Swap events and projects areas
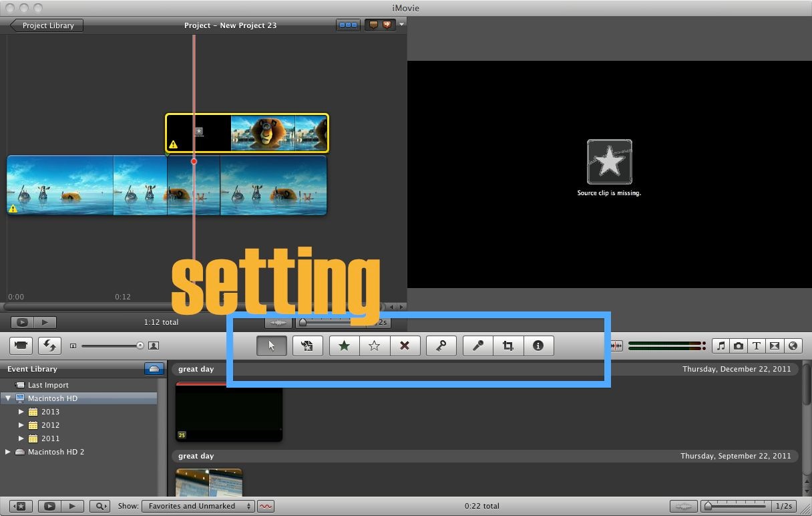 pyautogui.click(x=50, y=346)
